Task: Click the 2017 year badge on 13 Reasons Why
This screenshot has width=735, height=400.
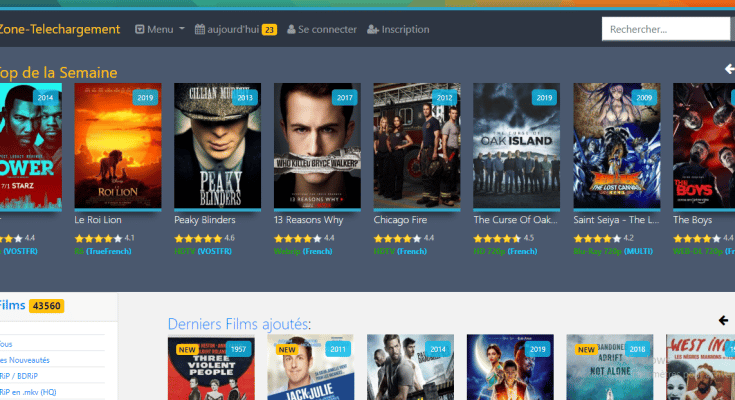Action: pos(345,98)
